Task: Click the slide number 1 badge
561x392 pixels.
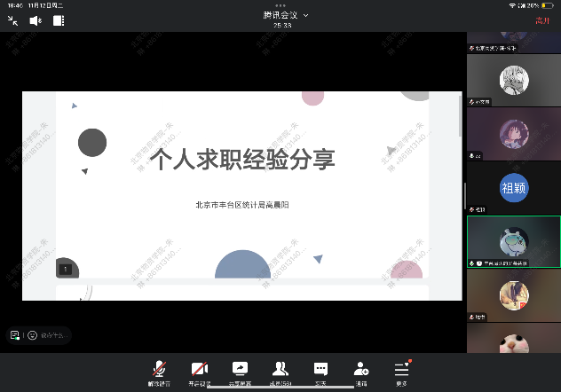Action: click(x=65, y=268)
